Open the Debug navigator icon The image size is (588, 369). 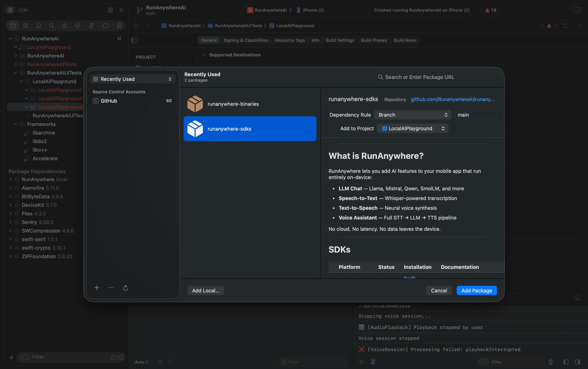[x=92, y=26]
